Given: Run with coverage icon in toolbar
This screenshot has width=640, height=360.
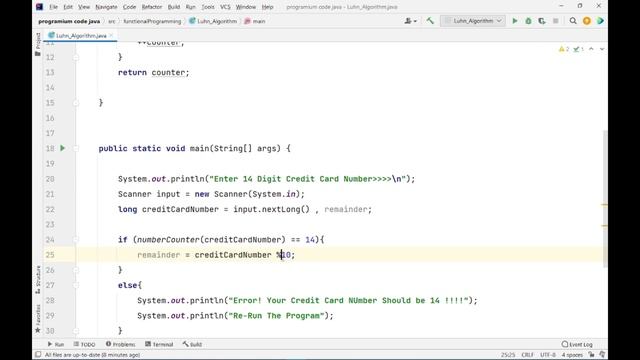Looking at the screenshot, I should (542, 21).
